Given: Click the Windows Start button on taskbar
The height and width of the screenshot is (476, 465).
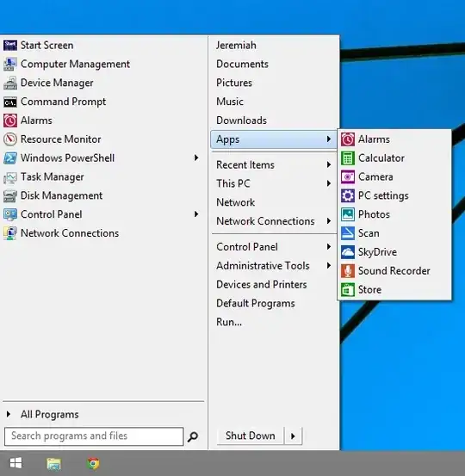Looking at the screenshot, I should point(15,463).
